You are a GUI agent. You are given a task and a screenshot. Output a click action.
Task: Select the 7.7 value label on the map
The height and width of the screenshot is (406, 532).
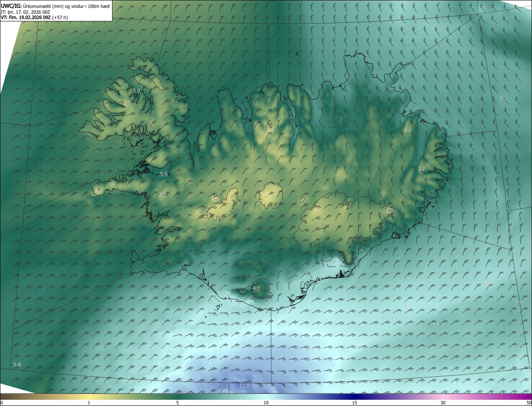436,326
